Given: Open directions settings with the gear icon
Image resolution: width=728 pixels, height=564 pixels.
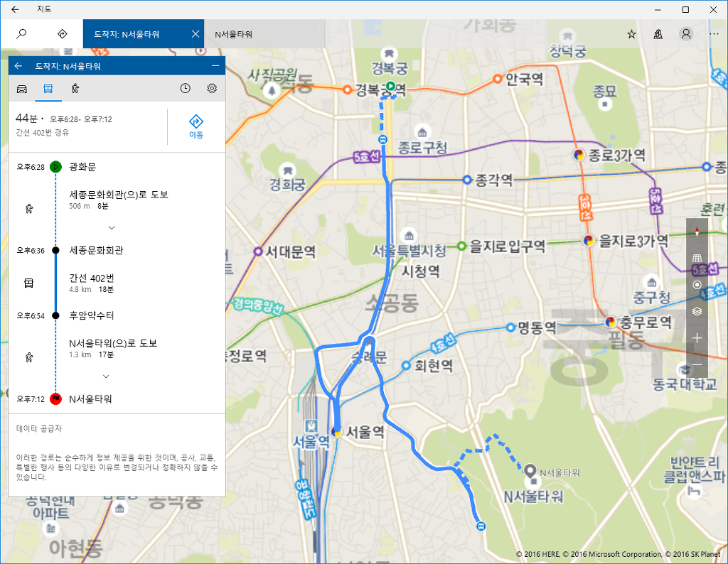Looking at the screenshot, I should pyautogui.click(x=212, y=88).
